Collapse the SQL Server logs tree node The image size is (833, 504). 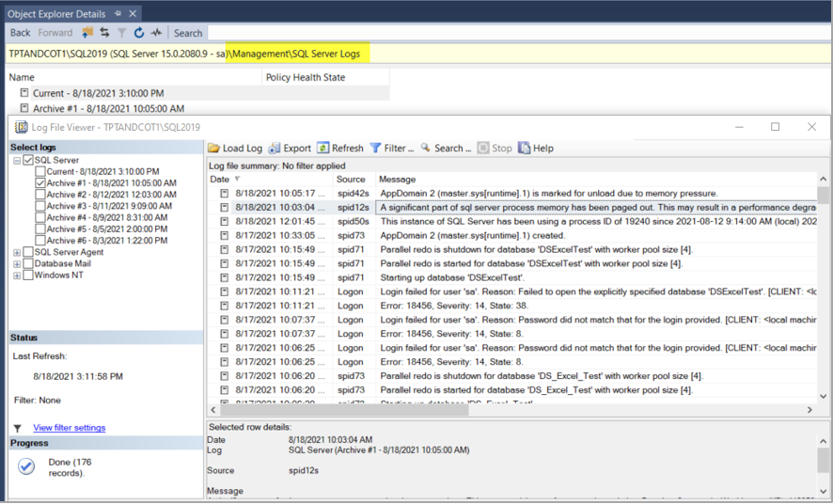pyautogui.click(x=17, y=161)
